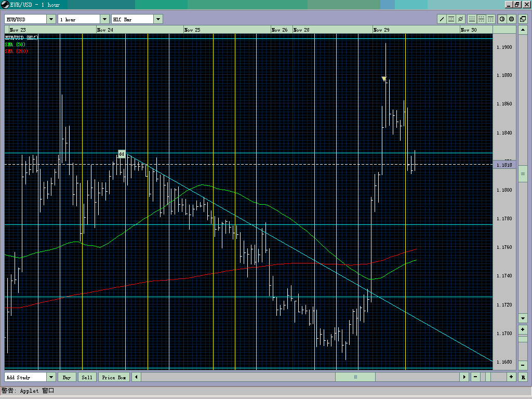Click the Price Box button
This screenshot has width=532, height=399.
coord(113,377)
